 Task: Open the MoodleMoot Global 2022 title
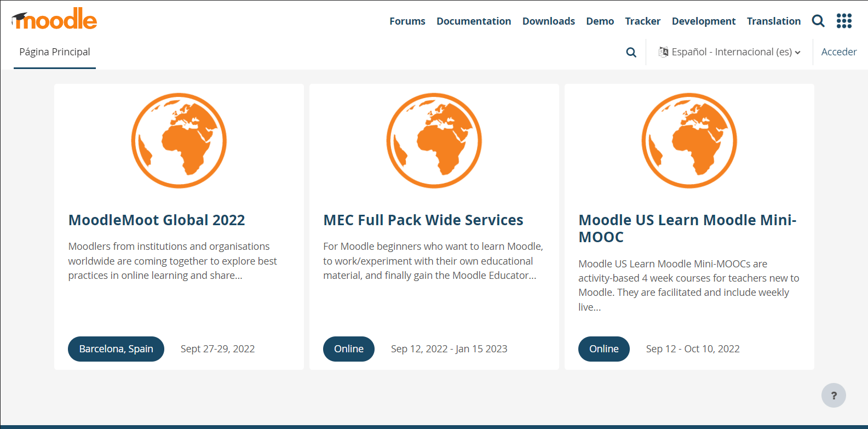pyautogui.click(x=157, y=220)
